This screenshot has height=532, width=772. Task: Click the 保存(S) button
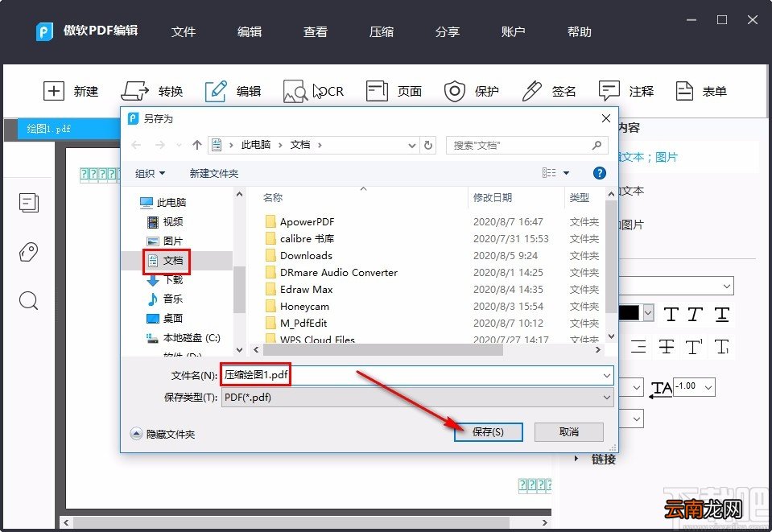488,432
